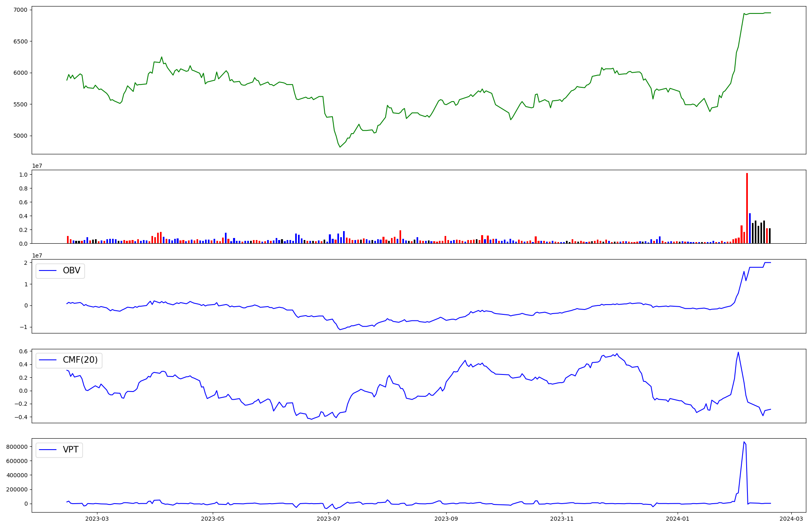812x528 pixels.
Task: Click the 2024-03 x-axis date label
Action: (791, 519)
